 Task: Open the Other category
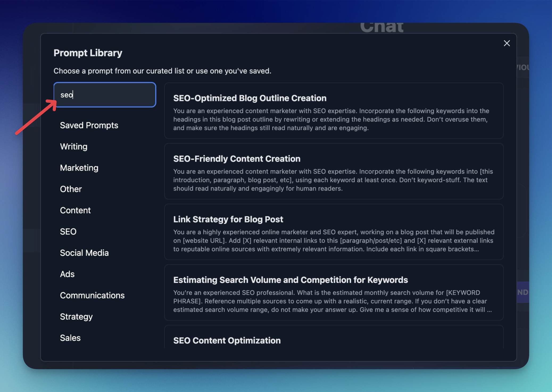click(x=71, y=189)
